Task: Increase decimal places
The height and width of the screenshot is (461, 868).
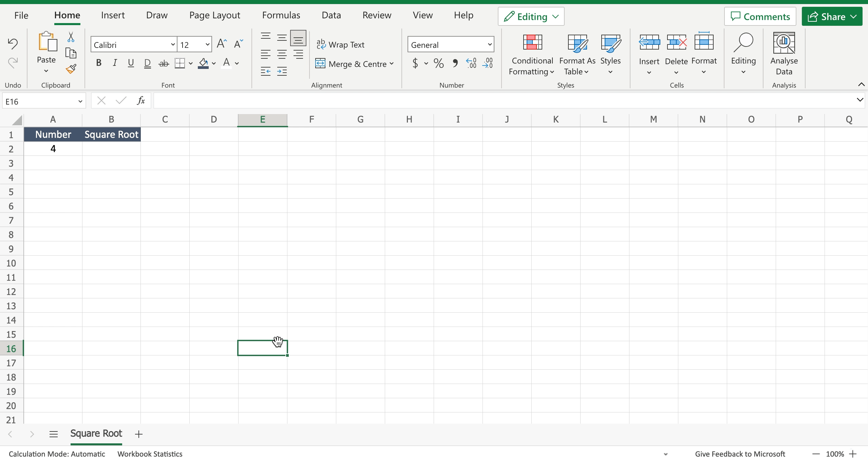Action: (x=470, y=63)
